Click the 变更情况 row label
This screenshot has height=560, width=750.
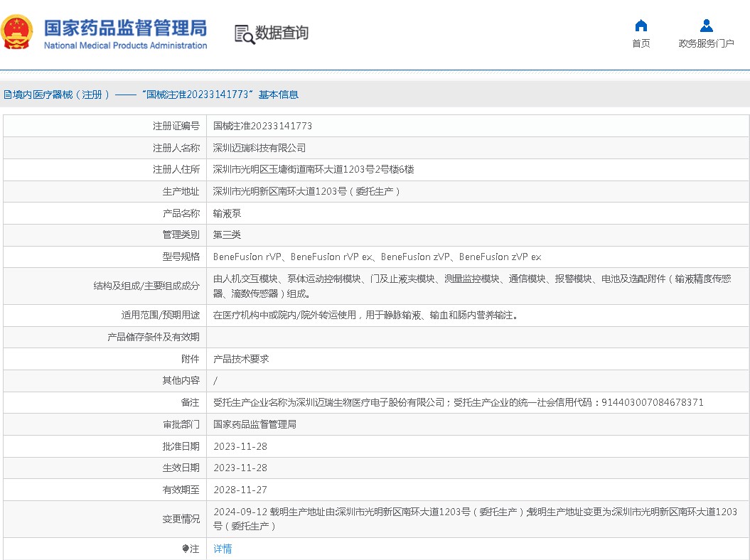181,519
